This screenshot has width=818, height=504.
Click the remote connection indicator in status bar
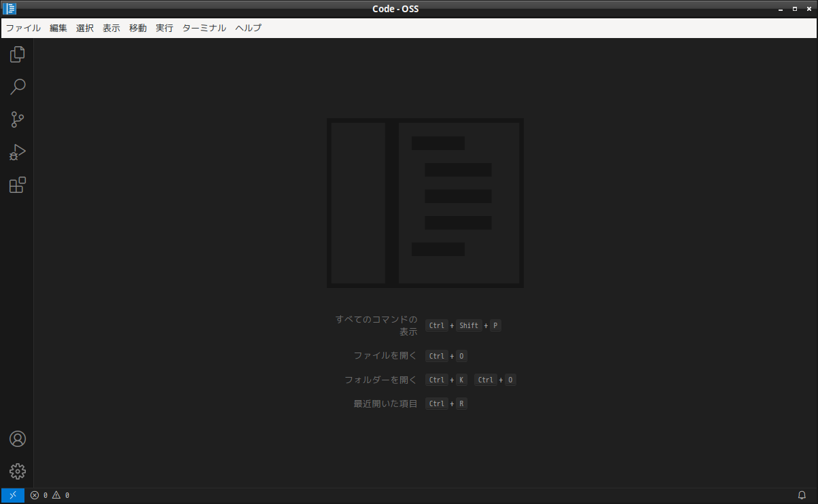click(x=12, y=494)
